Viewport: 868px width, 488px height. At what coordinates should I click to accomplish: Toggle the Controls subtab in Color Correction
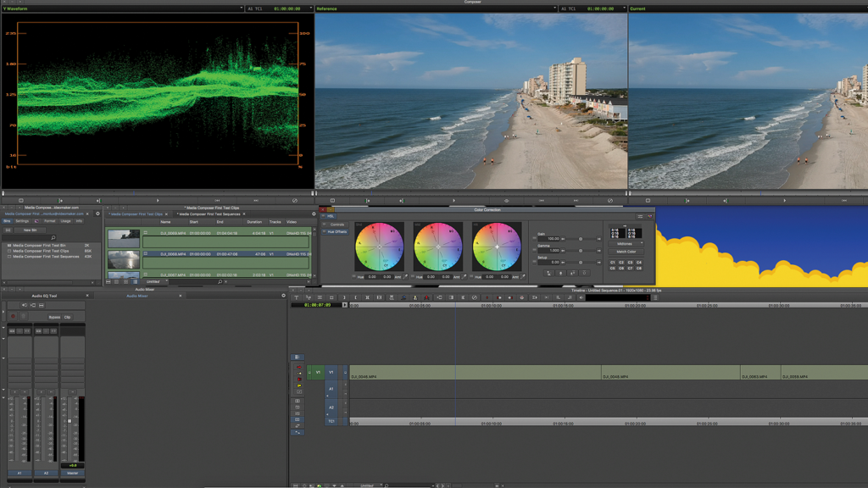(x=337, y=225)
